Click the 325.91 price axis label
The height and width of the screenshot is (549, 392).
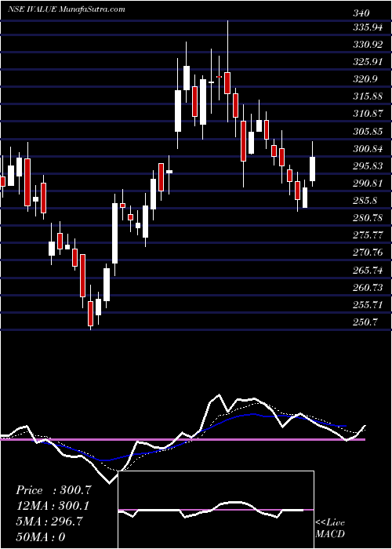368,62
